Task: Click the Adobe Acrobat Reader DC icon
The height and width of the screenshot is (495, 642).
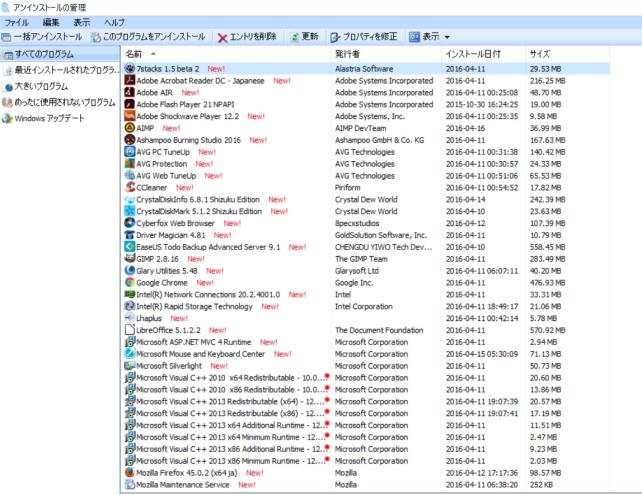Action: (129, 81)
